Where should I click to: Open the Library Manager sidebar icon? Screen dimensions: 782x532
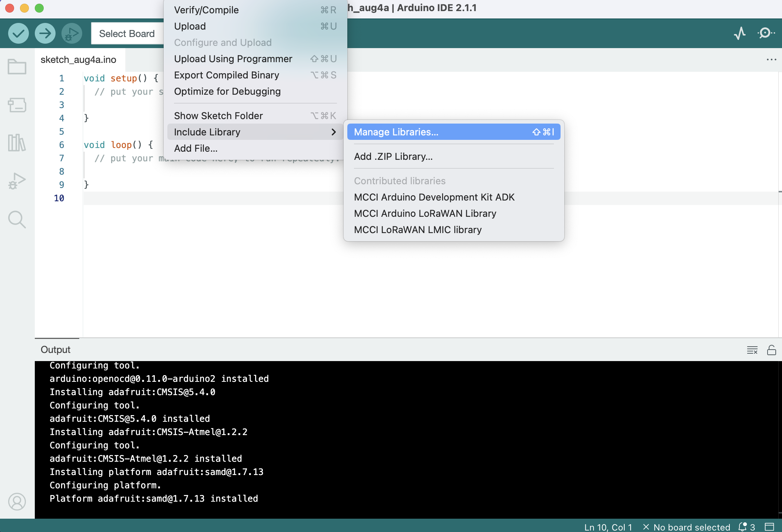(x=17, y=143)
